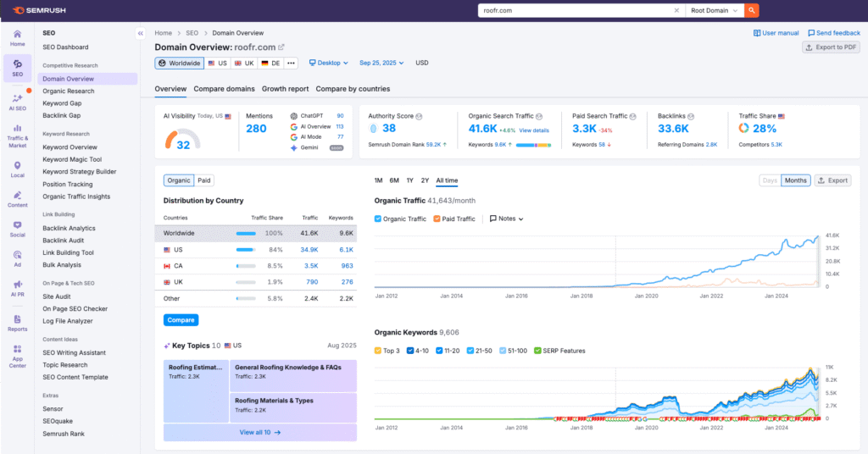This screenshot has height=454, width=868.
Task: Open the User manual link
Action: pyautogui.click(x=776, y=33)
